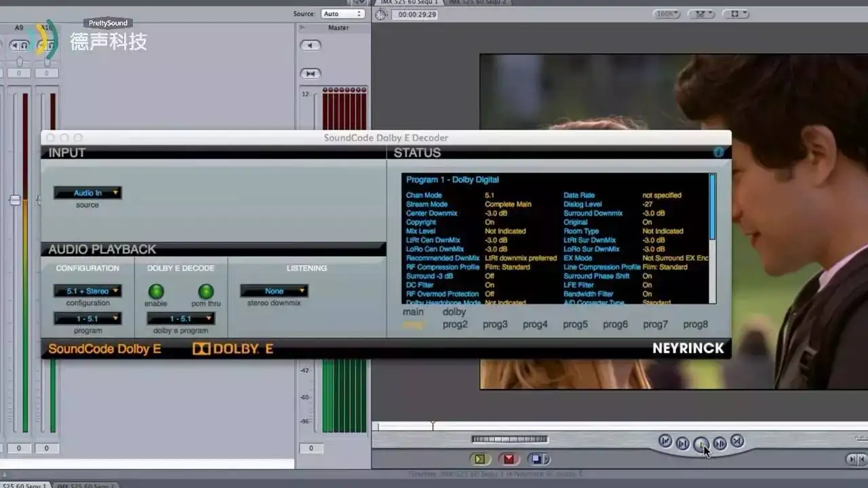Rewind using the go-to-start transport icon
868x488 pixels.
pos(665,442)
